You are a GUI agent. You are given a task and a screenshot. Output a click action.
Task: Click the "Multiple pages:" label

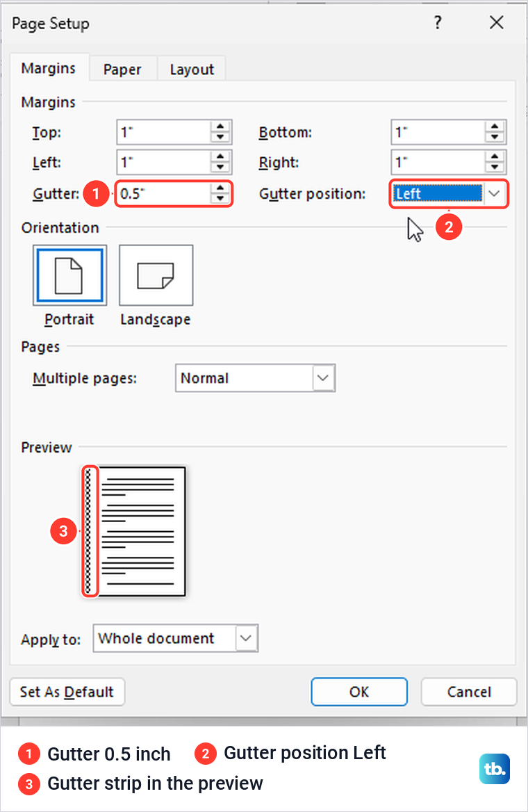coord(85,379)
